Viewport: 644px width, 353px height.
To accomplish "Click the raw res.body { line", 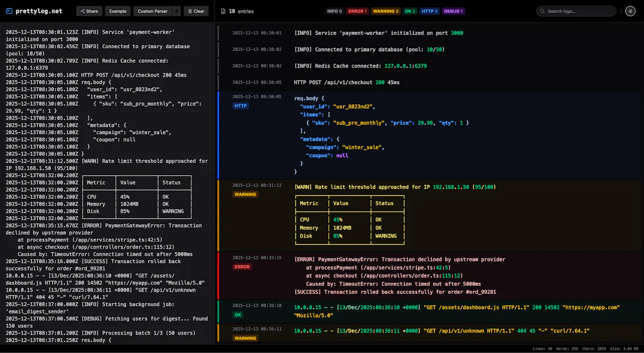I will (x=58, y=340).
